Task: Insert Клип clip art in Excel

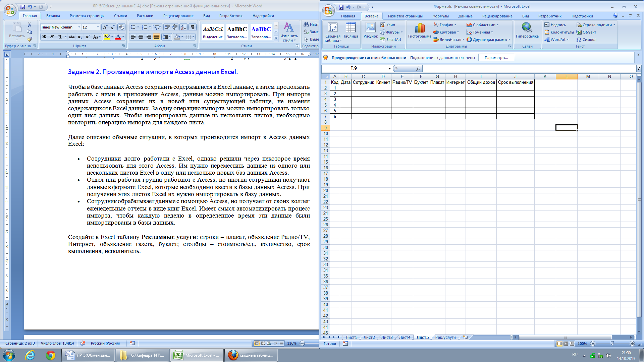Action: (x=388, y=25)
